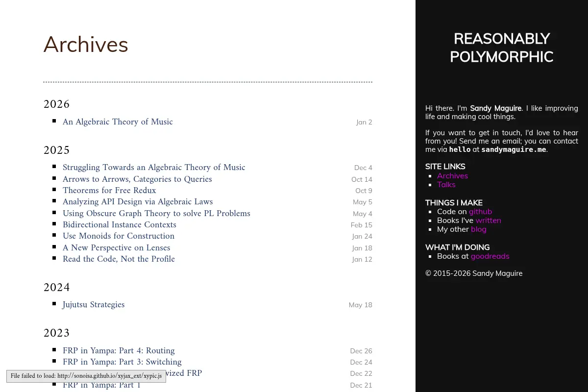Open 'Theorems for Free Redux' post
The height and width of the screenshot is (392, 588).
click(x=109, y=191)
